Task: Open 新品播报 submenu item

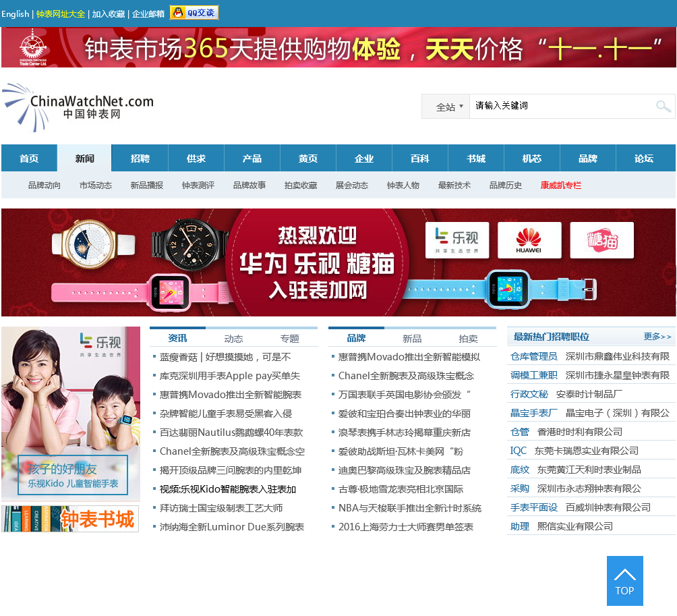Action: tap(147, 186)
